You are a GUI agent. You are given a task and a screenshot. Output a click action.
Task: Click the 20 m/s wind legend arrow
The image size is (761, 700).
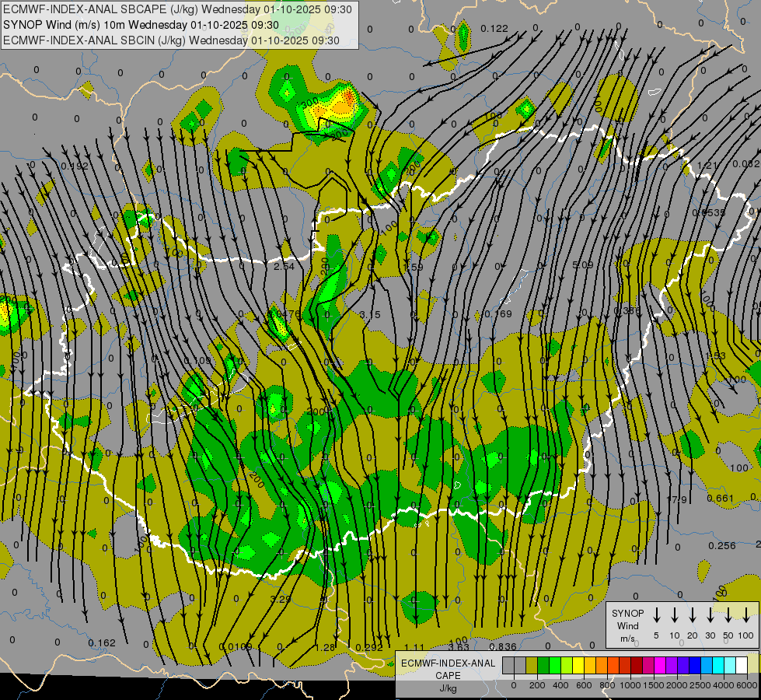pyautogui.click(x=693, y=614)
